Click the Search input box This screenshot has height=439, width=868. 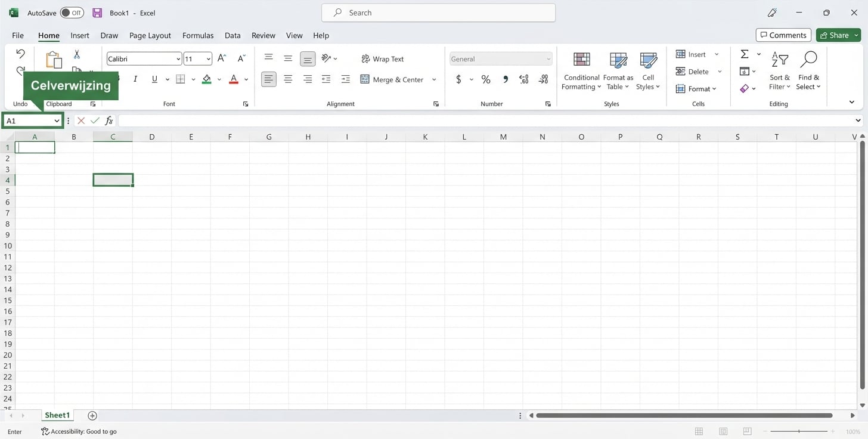[438, 13]
